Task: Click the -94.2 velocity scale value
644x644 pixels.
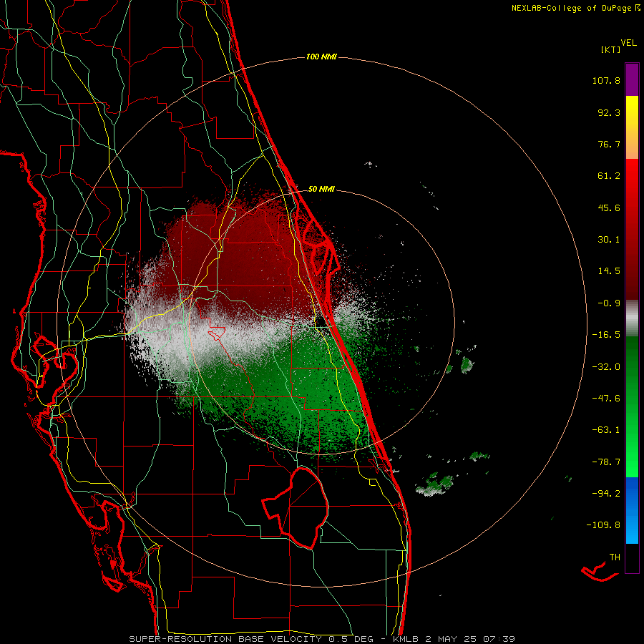Action: 606,494
